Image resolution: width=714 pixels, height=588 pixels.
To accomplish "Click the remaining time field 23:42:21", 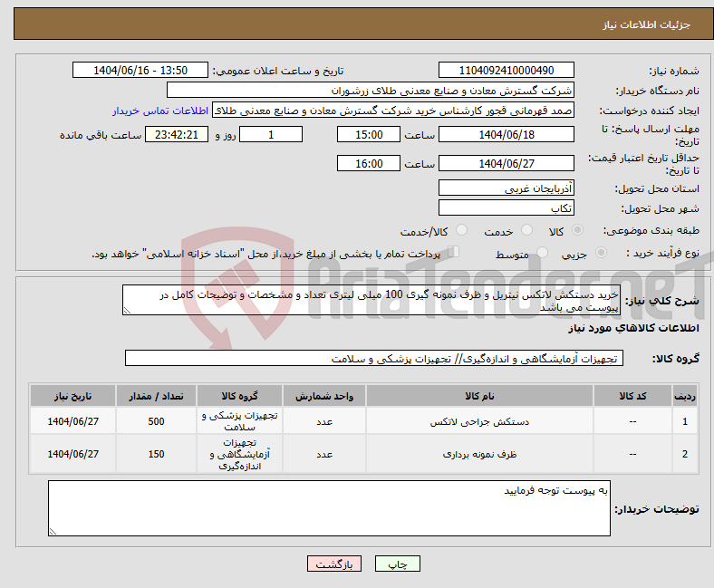I will 177,134.
